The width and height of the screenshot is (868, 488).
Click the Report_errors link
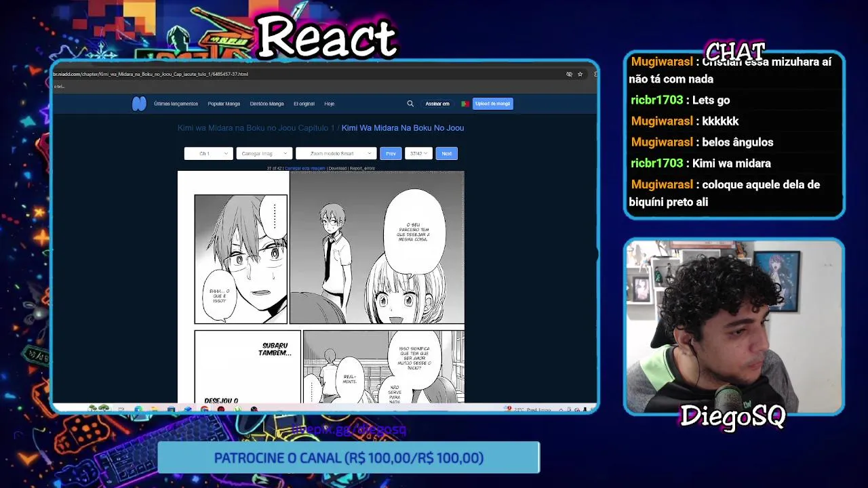(362, 168)
